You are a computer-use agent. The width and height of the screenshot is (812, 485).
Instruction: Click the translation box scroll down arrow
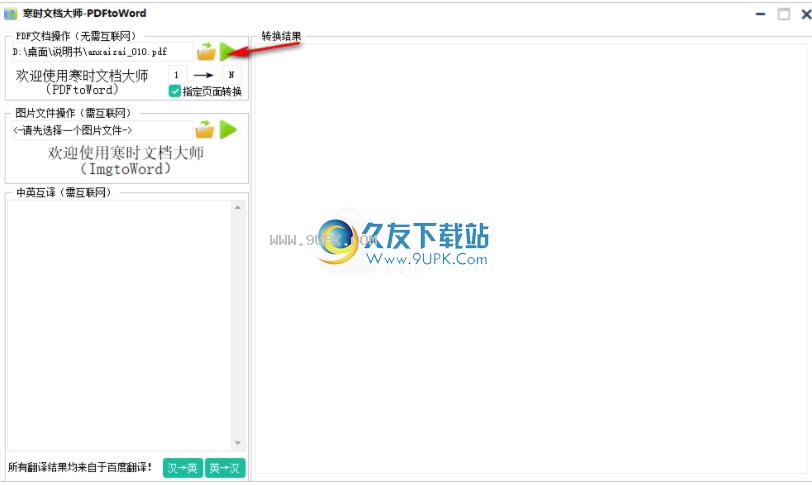pos(238,443)
